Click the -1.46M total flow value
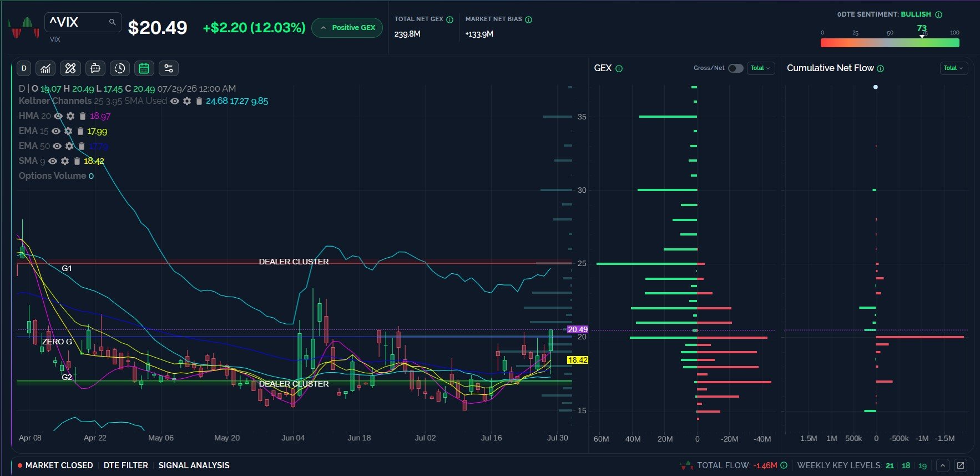The image size is (980, 476). pyautogui.click(x=765, y=465)
